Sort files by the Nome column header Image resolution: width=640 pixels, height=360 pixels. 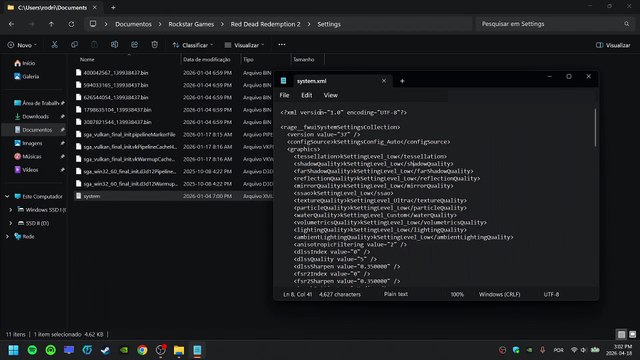(87, 60)
